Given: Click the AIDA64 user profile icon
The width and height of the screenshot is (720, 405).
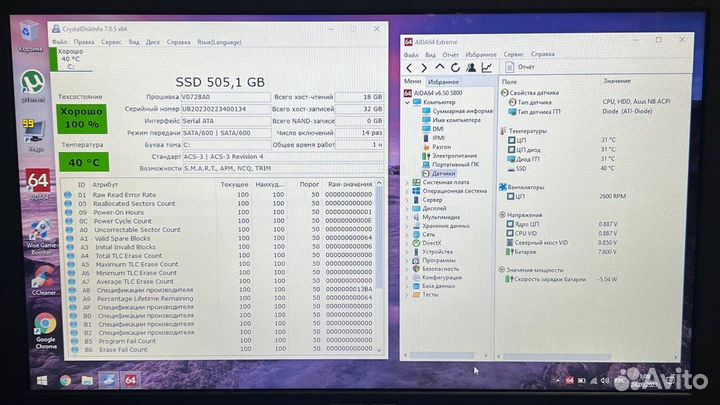Looking at the screenshot, I should tap(471, 68).
